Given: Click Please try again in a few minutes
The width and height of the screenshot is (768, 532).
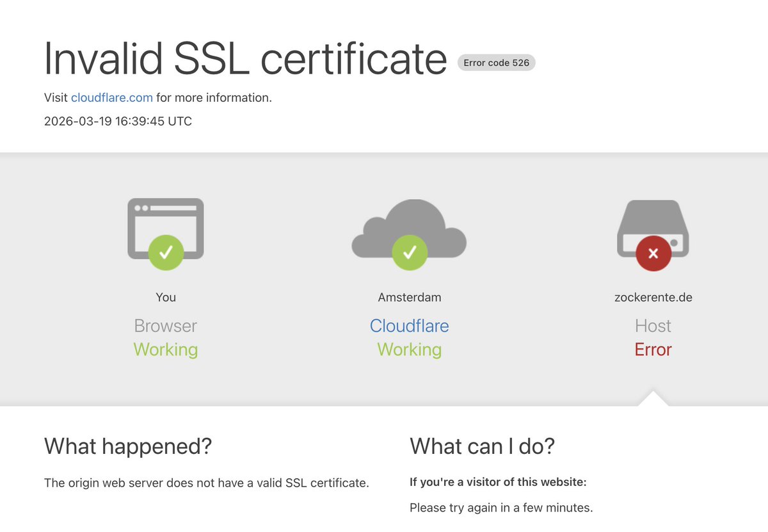Looking at the screenshot, I should coord(501,508).
